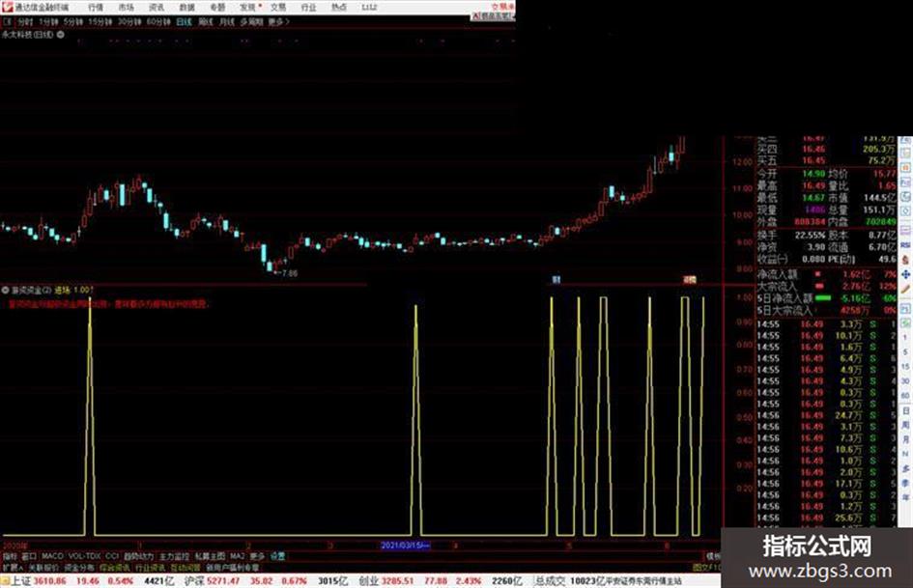This screenshot has height=588, width=913.
Task: Click the round icon beside stock title
Action: [x=61, y=35]
